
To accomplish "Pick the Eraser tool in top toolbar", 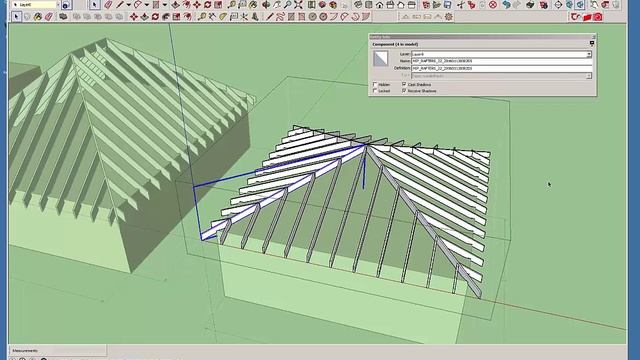I will point(108,5).
